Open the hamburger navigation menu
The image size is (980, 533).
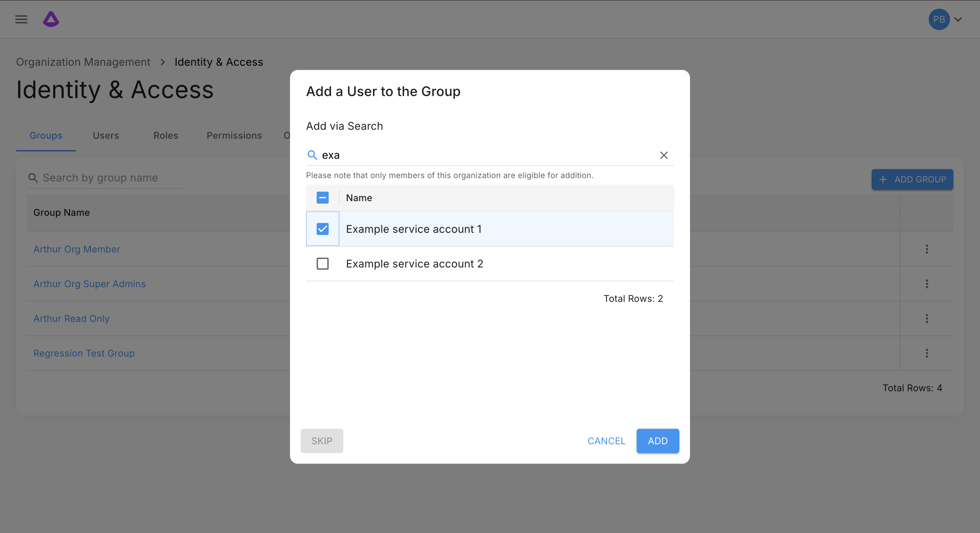click(x=21, y=19)
